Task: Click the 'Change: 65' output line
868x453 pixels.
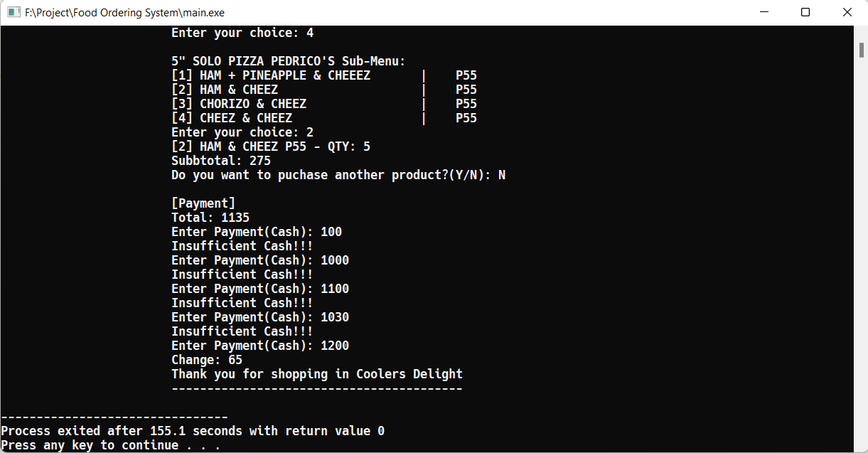Action: 206,359
